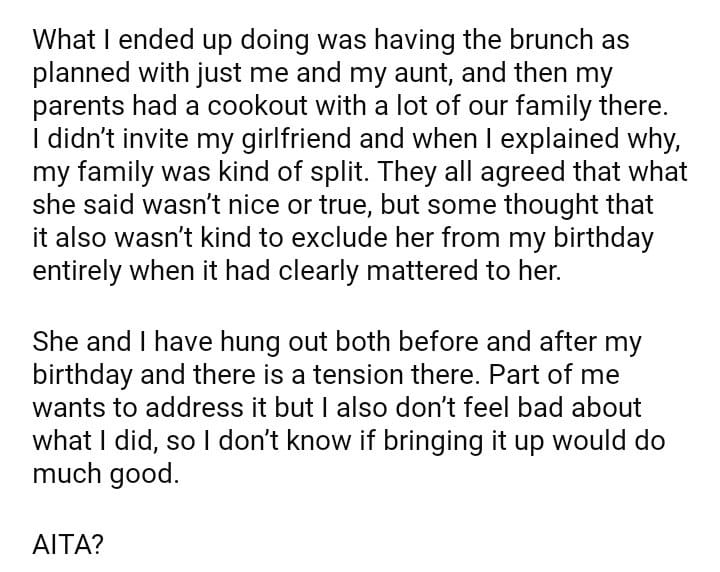Image resolution: width=720 pixels, height=572 pixels.
Task: Click the phrase "explained why"
Action: (x=587, y=140)
